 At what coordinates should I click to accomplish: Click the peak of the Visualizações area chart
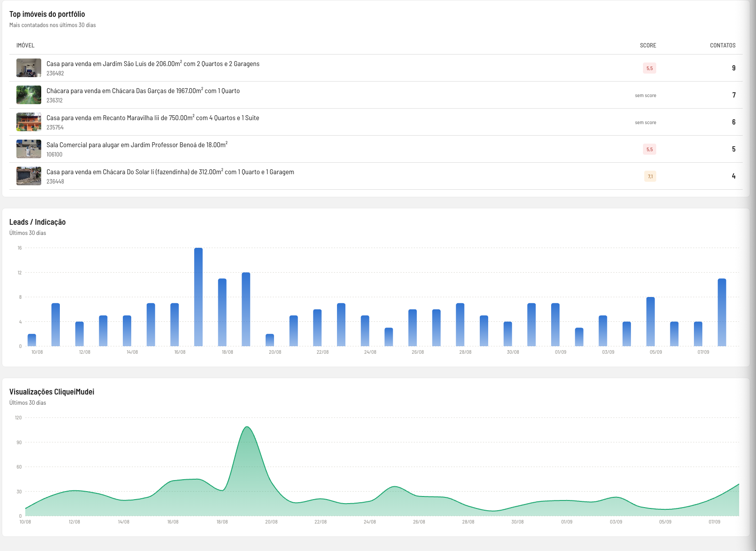[247, 427]
